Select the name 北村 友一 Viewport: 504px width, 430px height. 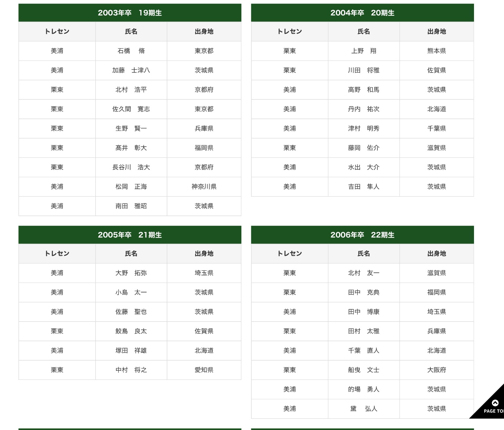point(364,273)
